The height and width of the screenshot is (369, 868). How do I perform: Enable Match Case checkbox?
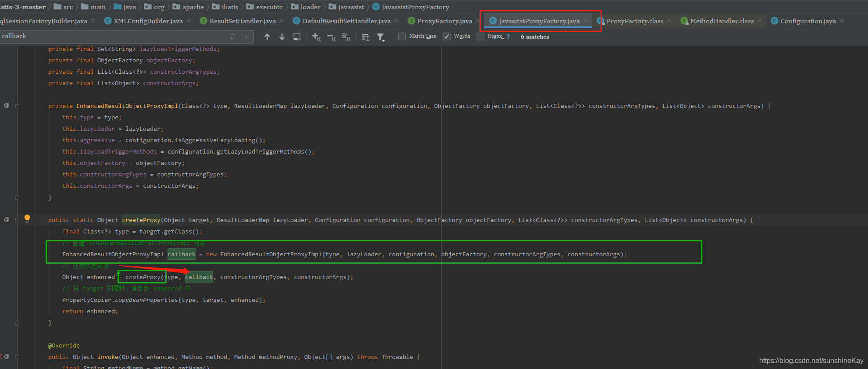click(402, 36)
